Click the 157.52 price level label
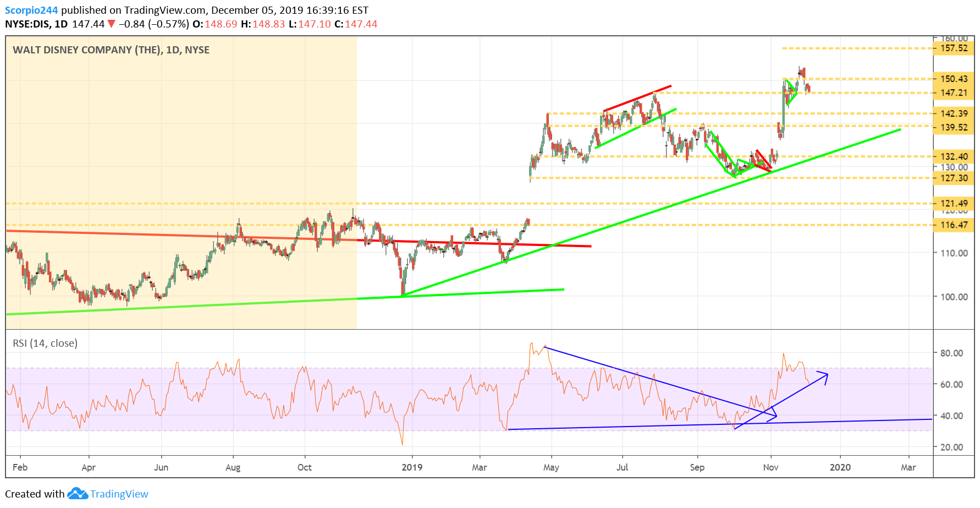 [954, 48]
